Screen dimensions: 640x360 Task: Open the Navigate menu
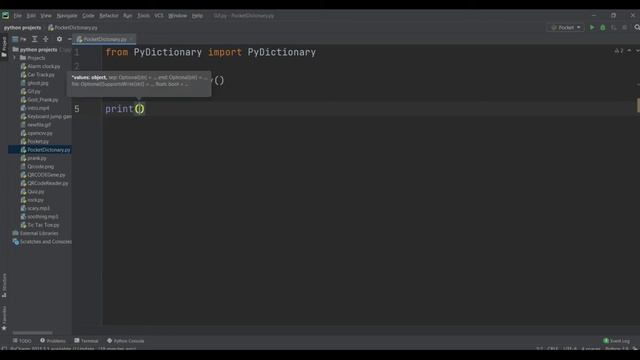[67, 16]
